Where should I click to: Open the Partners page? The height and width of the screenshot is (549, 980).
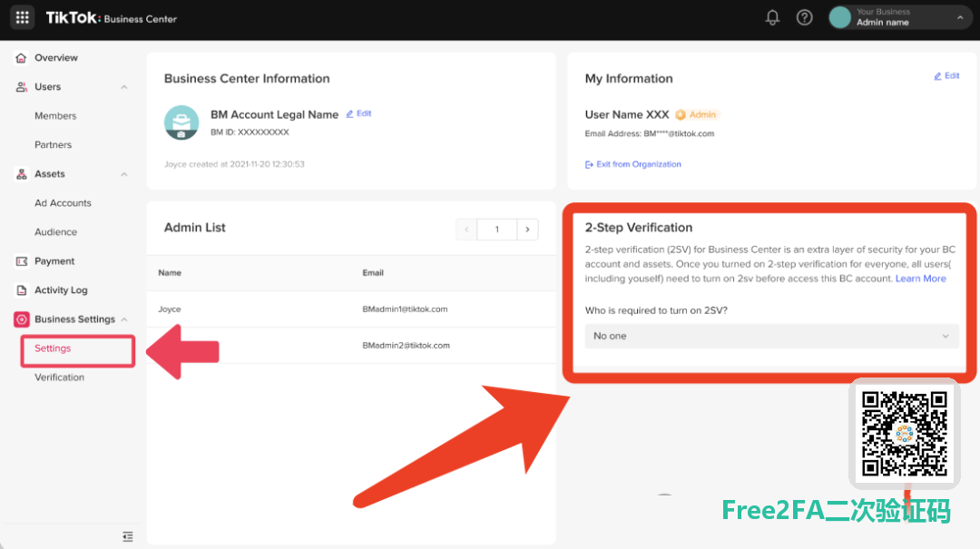tap(54, 144)
